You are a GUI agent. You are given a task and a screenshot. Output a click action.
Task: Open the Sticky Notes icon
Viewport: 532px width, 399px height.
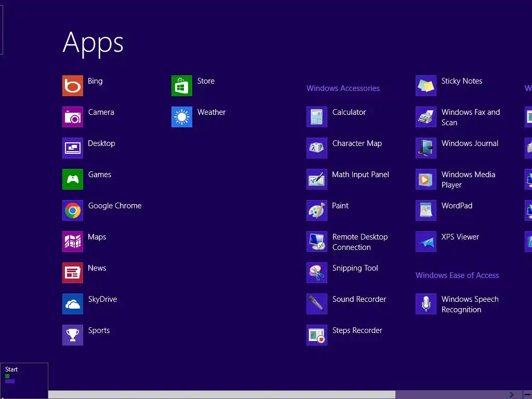click(x=426, y=86)
